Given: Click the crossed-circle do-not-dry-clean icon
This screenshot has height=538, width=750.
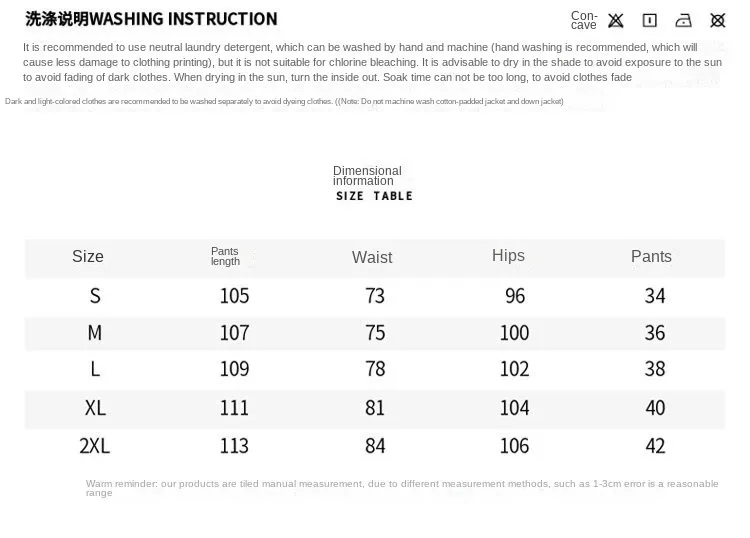Looking at the screenshot, I should point(717,21).
